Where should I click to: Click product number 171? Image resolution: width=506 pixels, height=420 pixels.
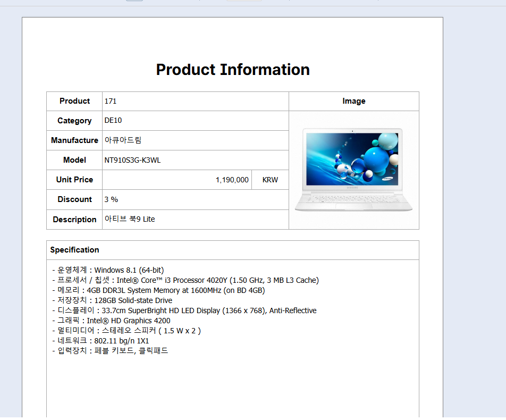pyautogui.click(x=111, y=102)
